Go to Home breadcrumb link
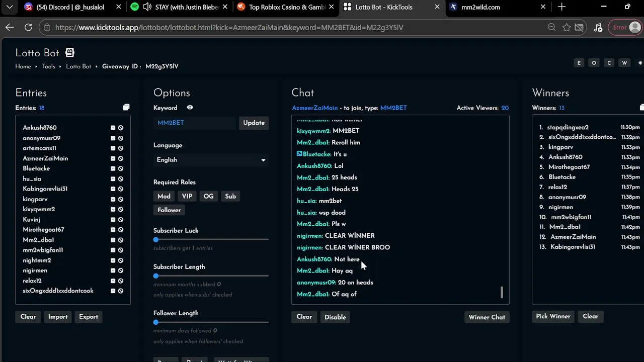644x362 pixels. pyautogui.click(x=23, y=66)
